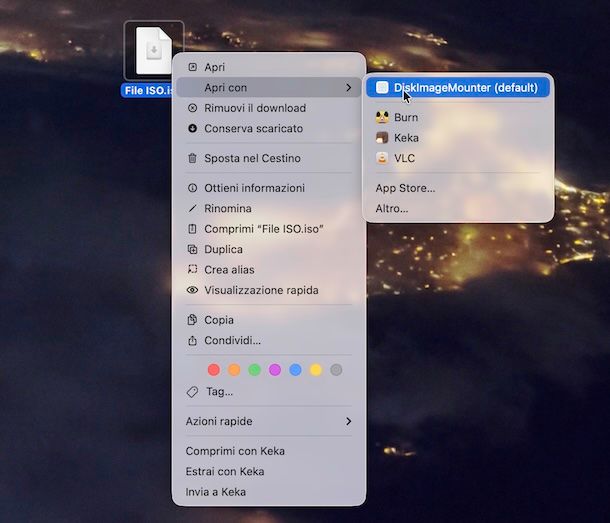Expand the Azioni rapide submenu arrow
Image resolution: width=610 pixels, height=523 pixels.
pos(348,421)
